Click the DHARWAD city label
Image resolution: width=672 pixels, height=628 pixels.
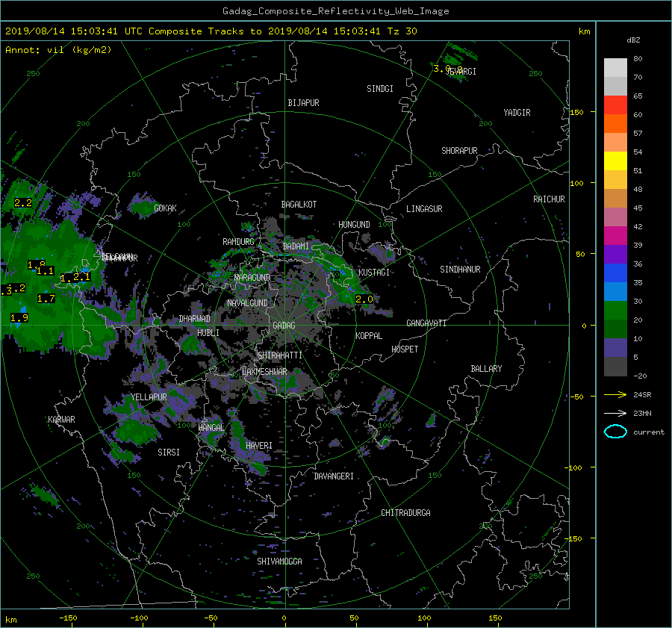[195, 319]
